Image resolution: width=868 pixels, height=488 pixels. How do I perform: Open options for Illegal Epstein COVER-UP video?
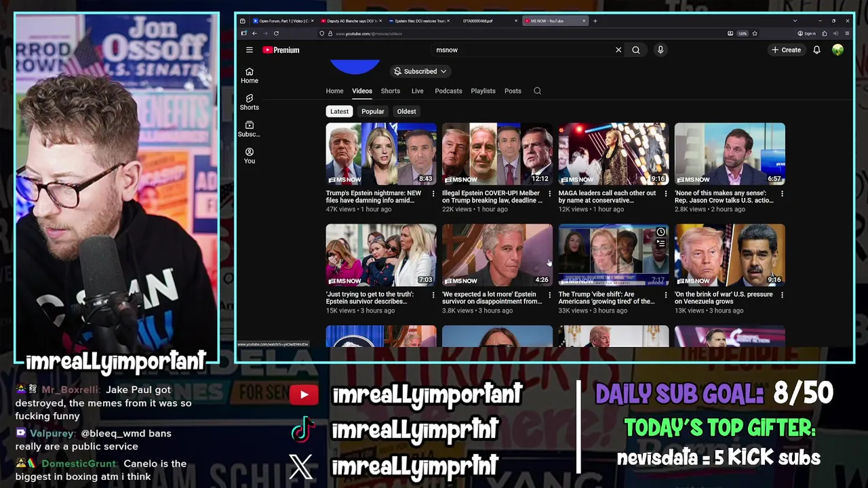point(549,194)
